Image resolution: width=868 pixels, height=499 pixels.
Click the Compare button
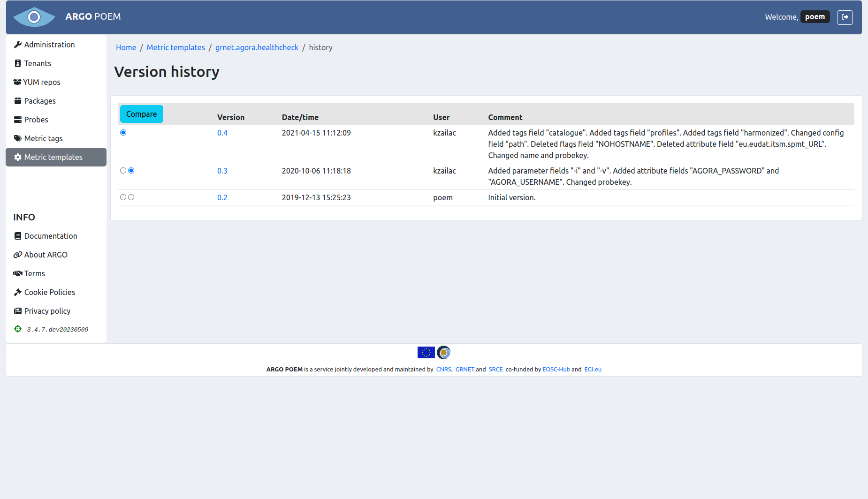141,113
